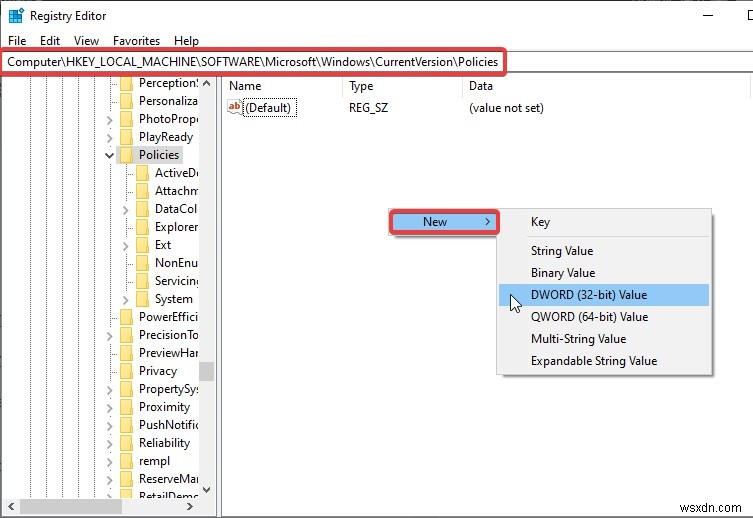Image resolution: width=753 pixels, height=518 pixels.
Task: Click the Attachm folder icon
Action: click(x=143, y=191)
